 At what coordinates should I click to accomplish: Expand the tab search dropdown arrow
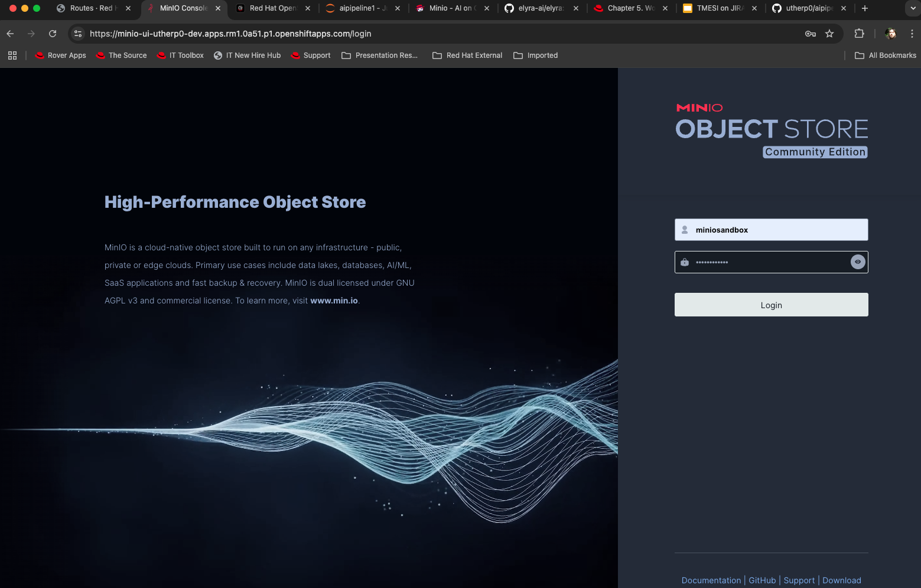[x=912, y=8]
